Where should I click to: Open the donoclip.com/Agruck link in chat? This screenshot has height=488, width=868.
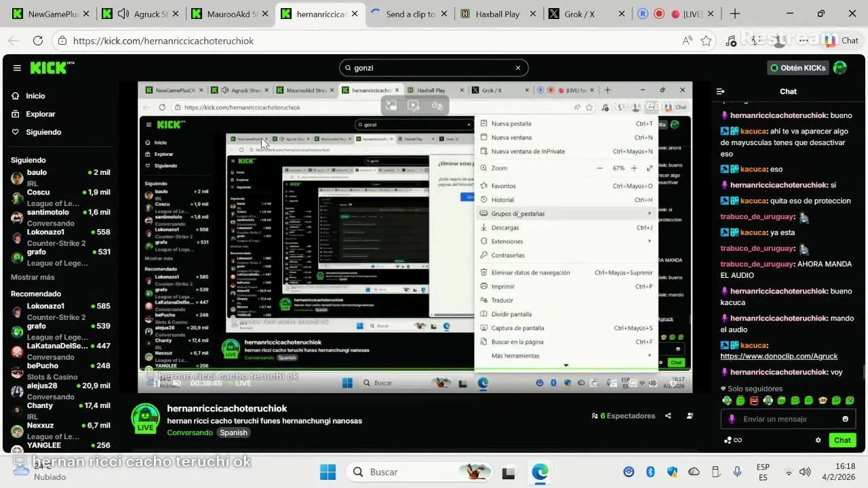778,356
